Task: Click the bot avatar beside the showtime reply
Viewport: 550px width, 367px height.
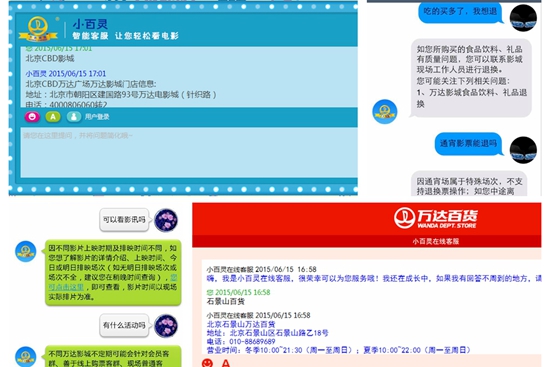Action: tap(26, 251)
